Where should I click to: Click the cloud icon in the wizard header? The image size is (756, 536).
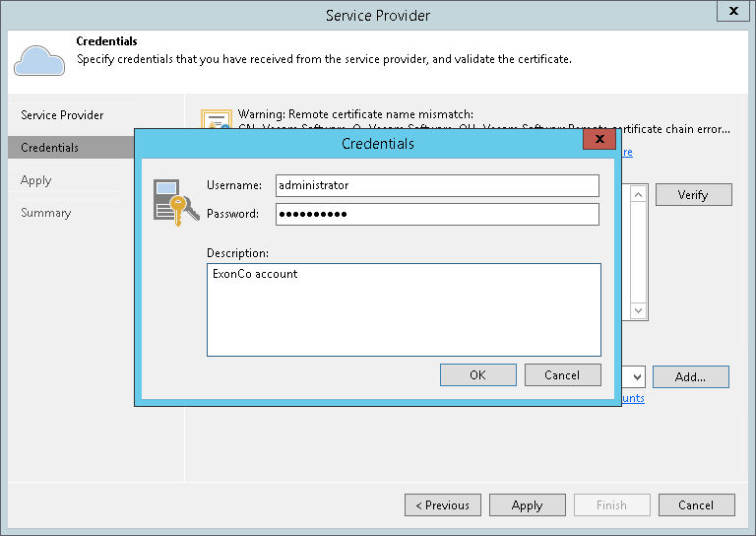pos(39,59)
